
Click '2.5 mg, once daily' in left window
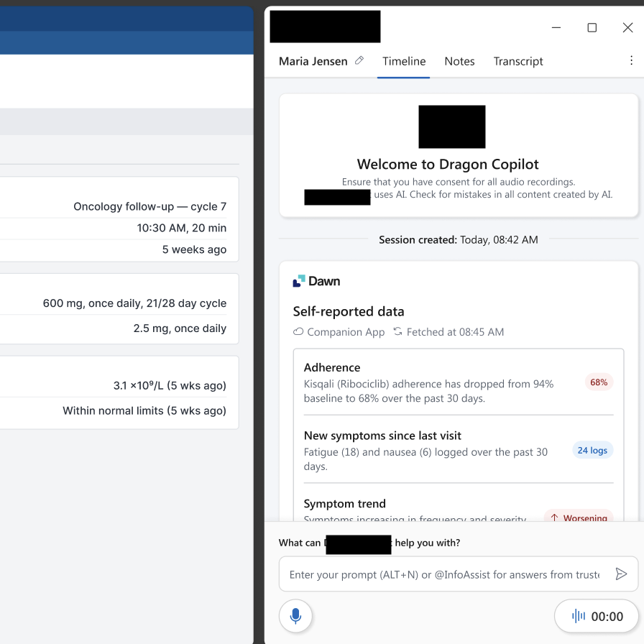pos(180,328)
